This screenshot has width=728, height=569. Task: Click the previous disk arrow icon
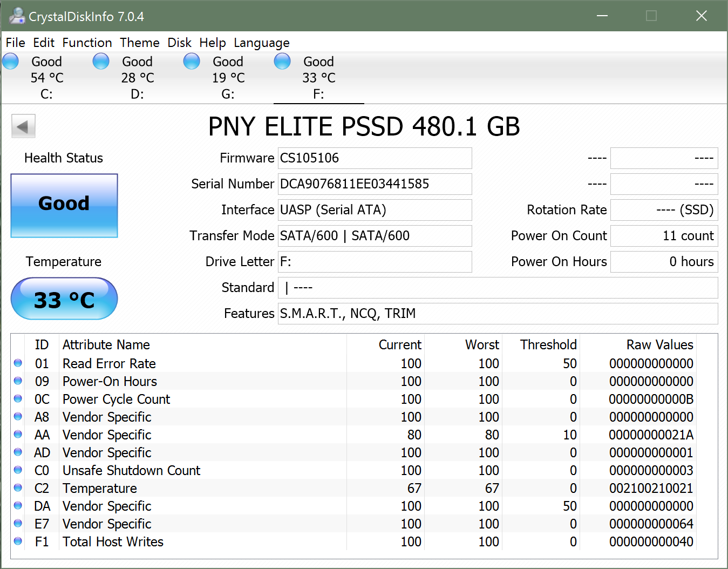point(23,127)
